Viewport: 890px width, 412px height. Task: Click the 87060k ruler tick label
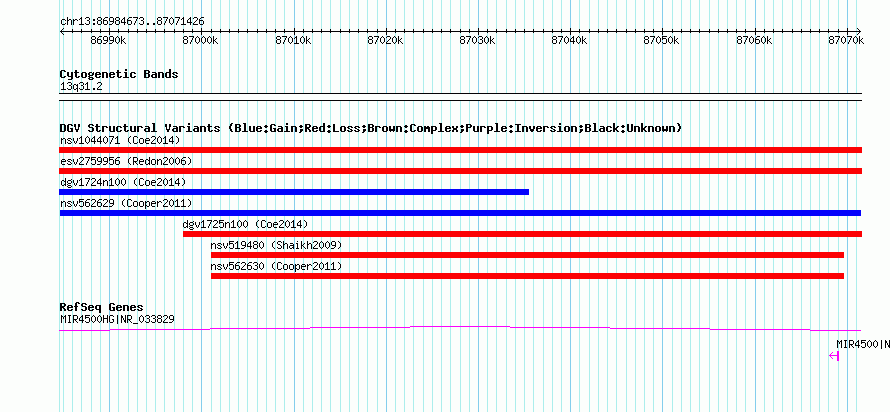coord(754,41)
